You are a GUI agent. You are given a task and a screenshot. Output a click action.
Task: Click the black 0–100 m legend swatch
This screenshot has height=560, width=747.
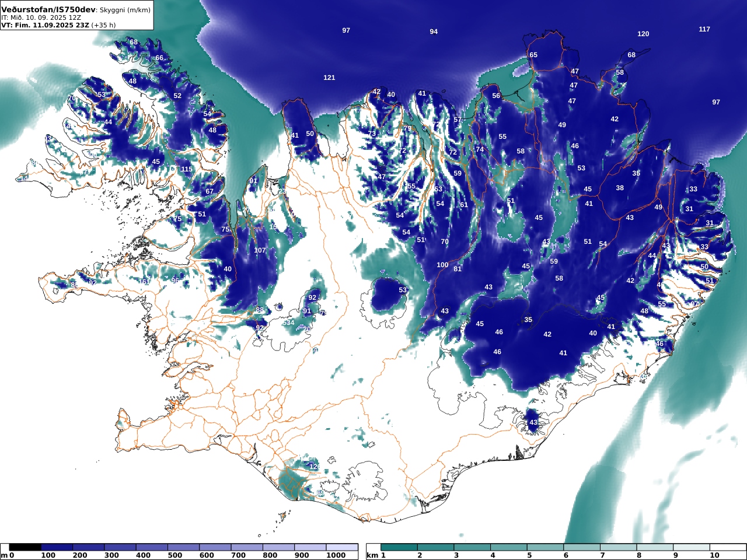click(25, 547)
